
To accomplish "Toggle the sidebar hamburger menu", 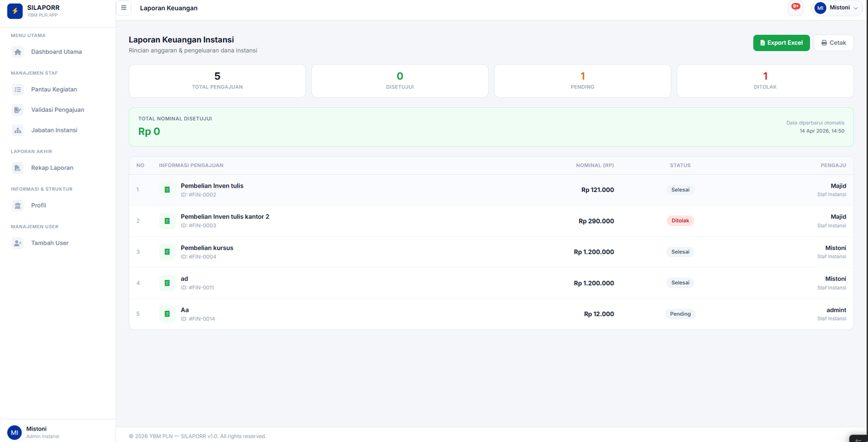I will pyautogui.click(x=124, y=8).
